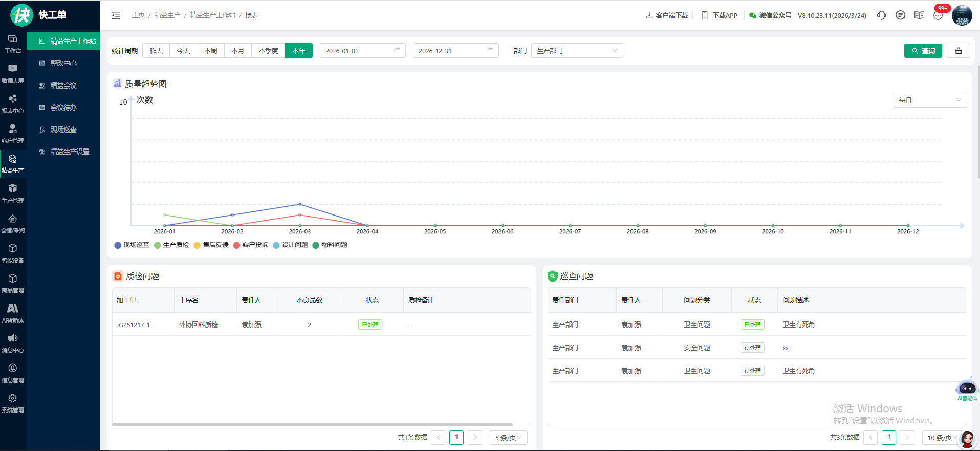980x451 pixels.
Task: Click the 待处理 status tag in the 安全问题 row
Action: coord(752,348)
